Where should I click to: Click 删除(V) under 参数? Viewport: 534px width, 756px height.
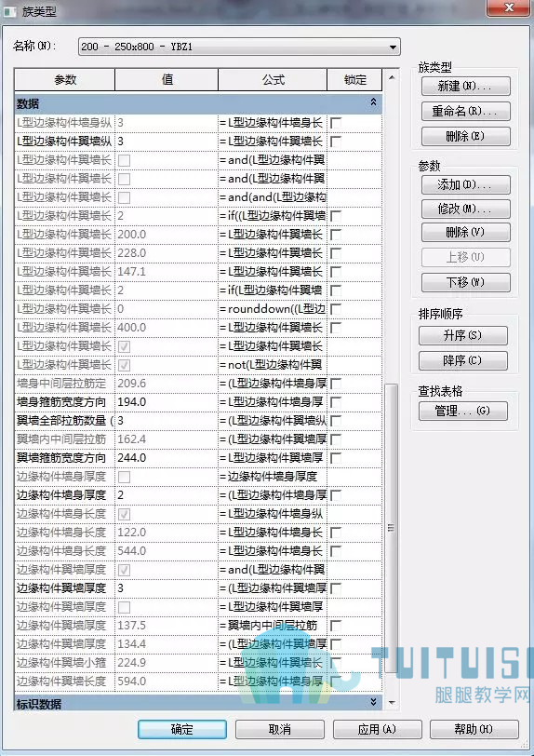click(465, 233)
